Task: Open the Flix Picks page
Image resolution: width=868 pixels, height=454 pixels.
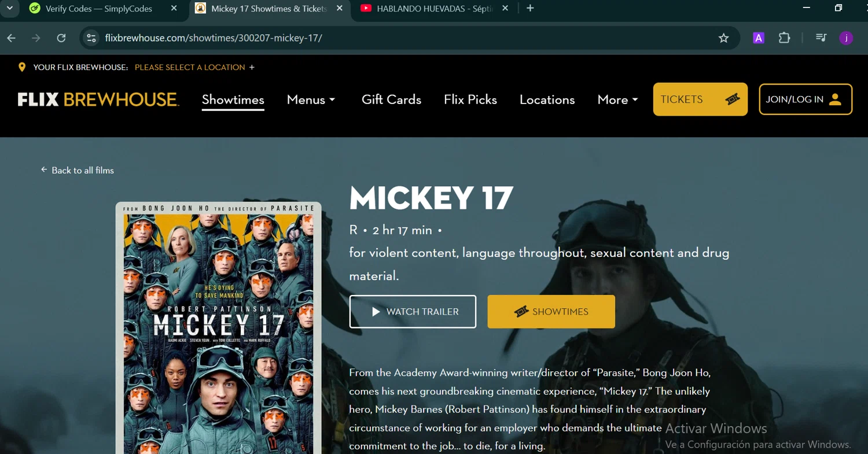Action: [470, 99]
